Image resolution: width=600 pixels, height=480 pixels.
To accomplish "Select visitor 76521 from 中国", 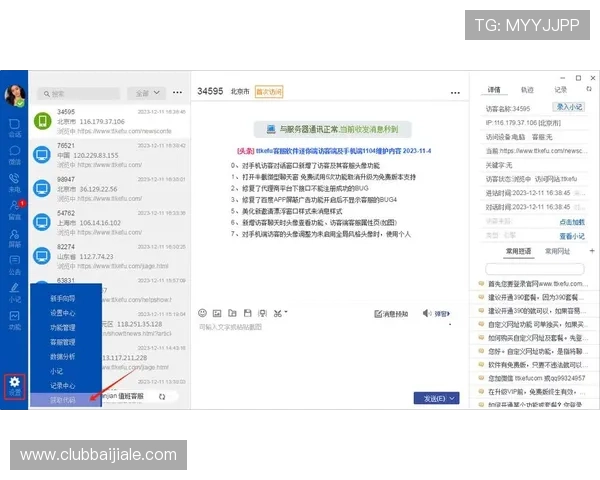I will (x=109, y=155).
